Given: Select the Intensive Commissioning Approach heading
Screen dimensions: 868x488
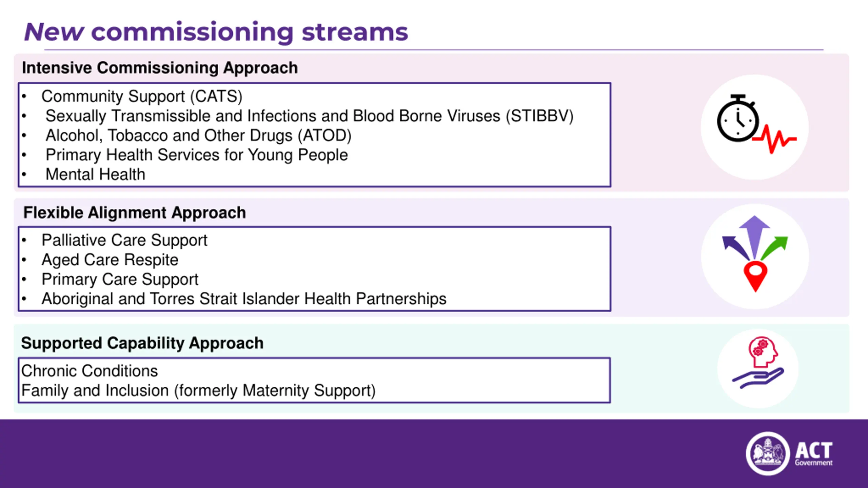Looking at the screenshot, I should [x=160, y=68].
